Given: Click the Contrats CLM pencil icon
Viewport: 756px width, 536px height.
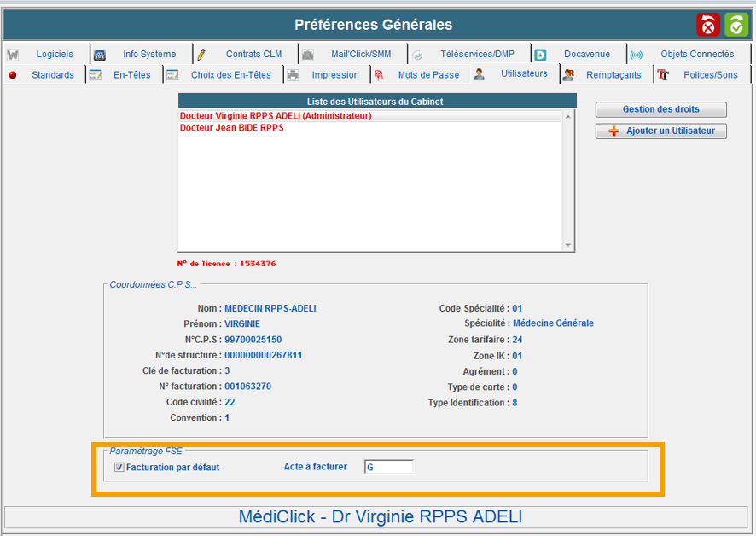Looking at the screenshot, I should [x=202, y=55].
